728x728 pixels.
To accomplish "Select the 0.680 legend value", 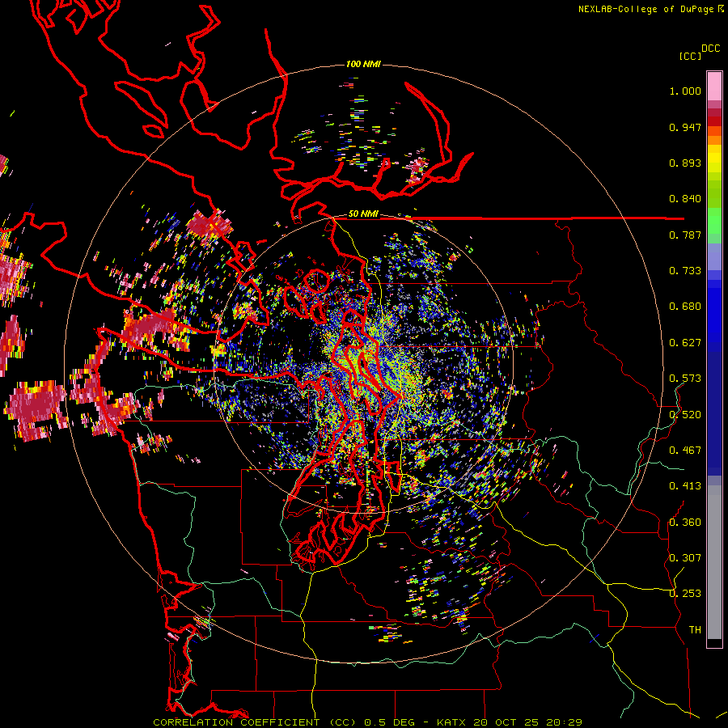I will pyautogui.click(x=685, y=307).
